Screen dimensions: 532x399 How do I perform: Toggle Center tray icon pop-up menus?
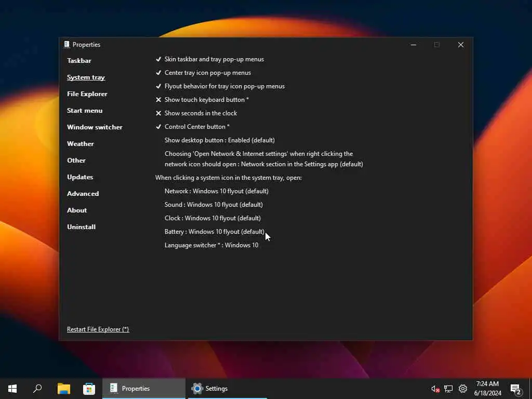tap(203, 73)
